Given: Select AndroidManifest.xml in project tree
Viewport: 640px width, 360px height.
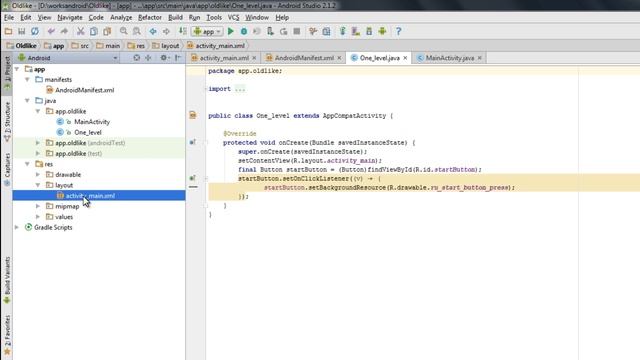Looking at the screenshot, I should point(84,90).
